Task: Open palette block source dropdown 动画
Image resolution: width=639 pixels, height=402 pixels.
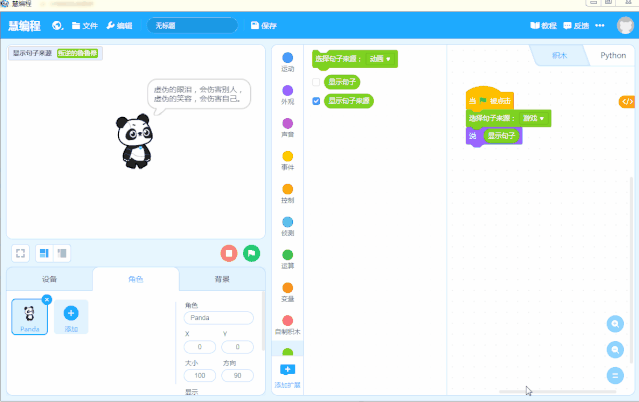Action: [380, 59]
